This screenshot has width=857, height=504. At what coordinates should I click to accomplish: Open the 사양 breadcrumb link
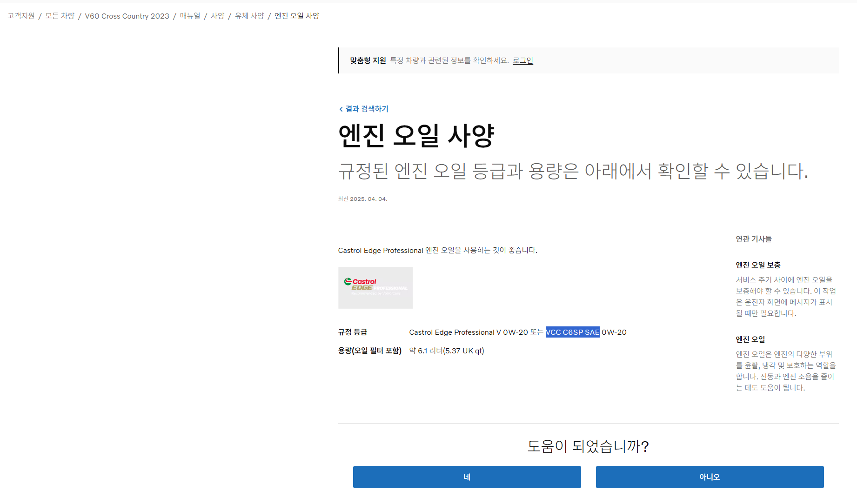pos(217,16)
